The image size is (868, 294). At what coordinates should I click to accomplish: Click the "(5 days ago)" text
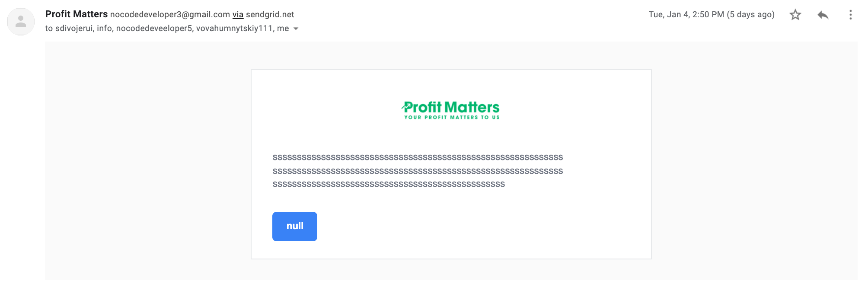click(750, 15)
